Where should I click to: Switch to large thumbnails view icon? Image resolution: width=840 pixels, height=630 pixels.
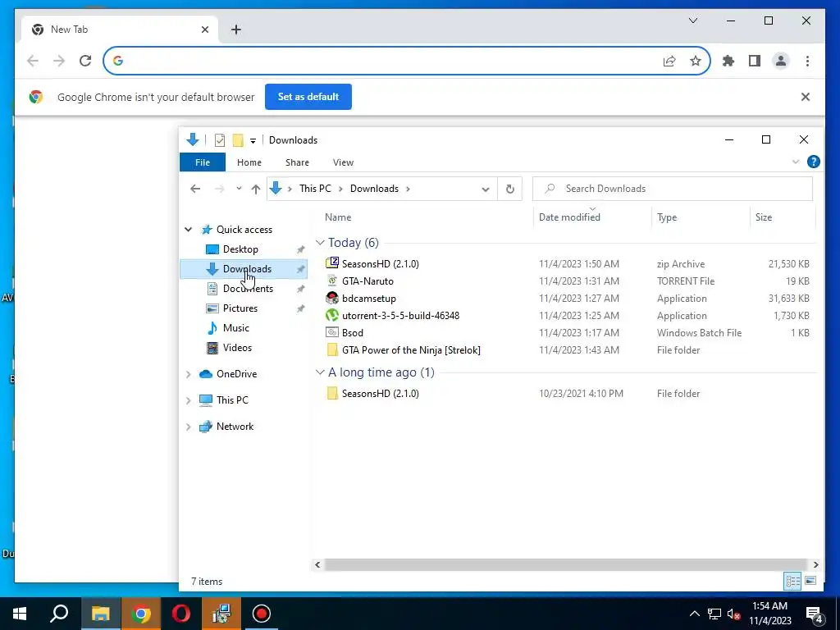coord(810,581)
